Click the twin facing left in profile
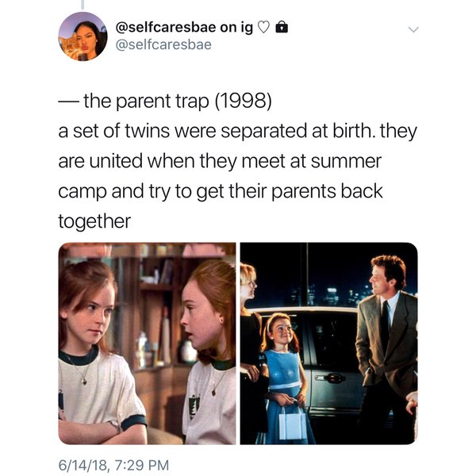476x476 pixels. click(x=209, y=351)
